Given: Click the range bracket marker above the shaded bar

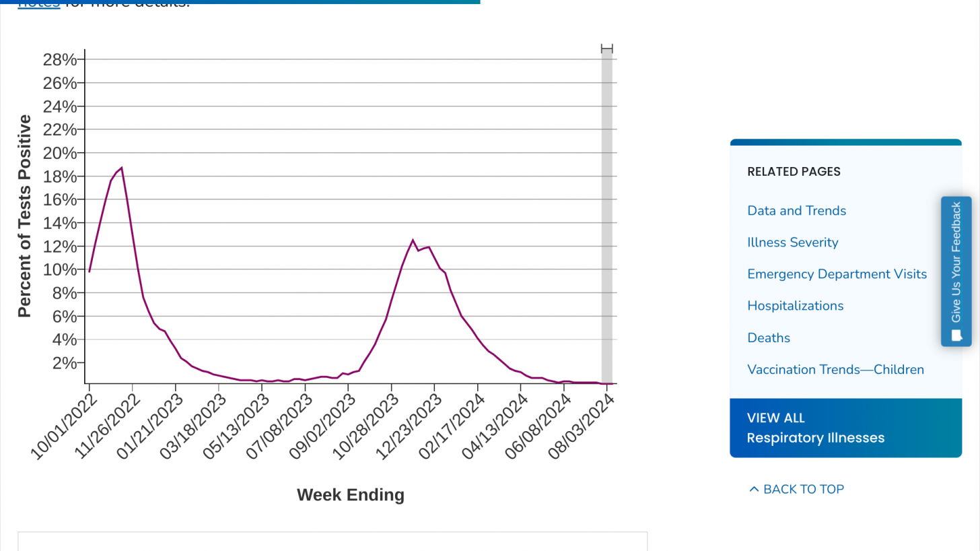Looking at the screenshot, I should pyautogui.click(x=607, y=48).
